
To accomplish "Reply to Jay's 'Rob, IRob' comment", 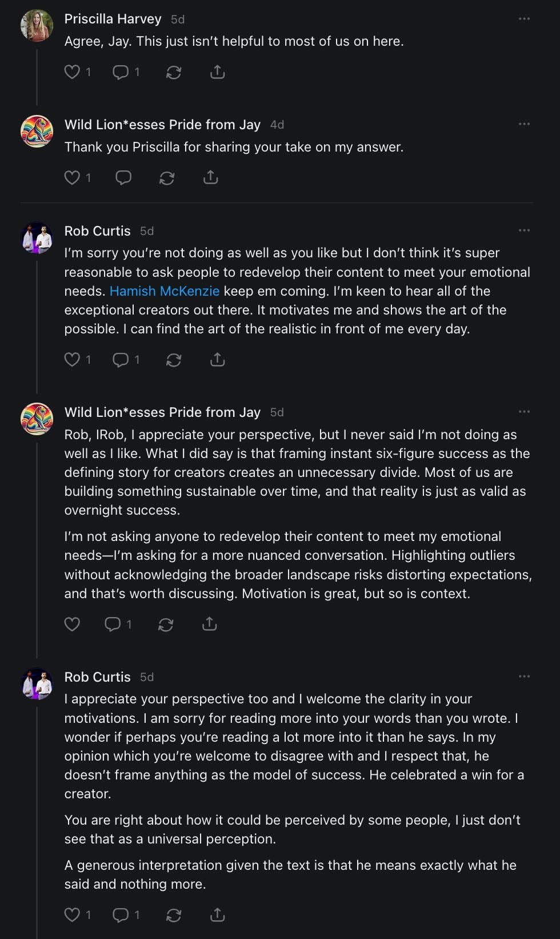I will point(113,624).
